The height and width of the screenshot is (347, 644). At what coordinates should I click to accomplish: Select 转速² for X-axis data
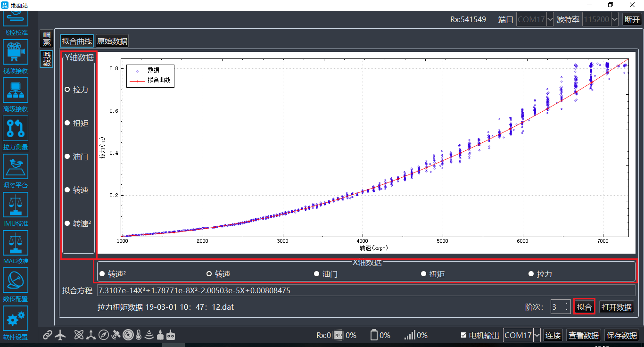click(x=113, y=274)
